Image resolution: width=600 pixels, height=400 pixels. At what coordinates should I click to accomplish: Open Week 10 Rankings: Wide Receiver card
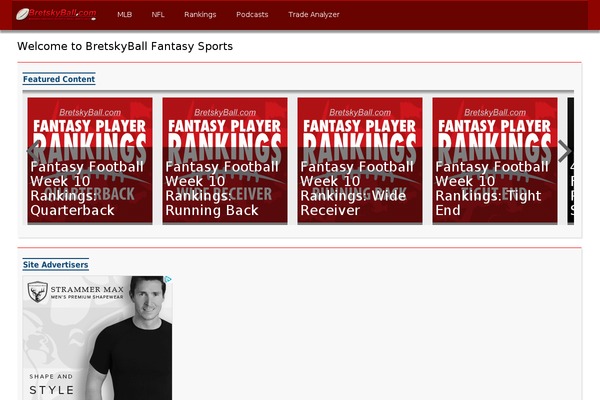tap(360, 161)
